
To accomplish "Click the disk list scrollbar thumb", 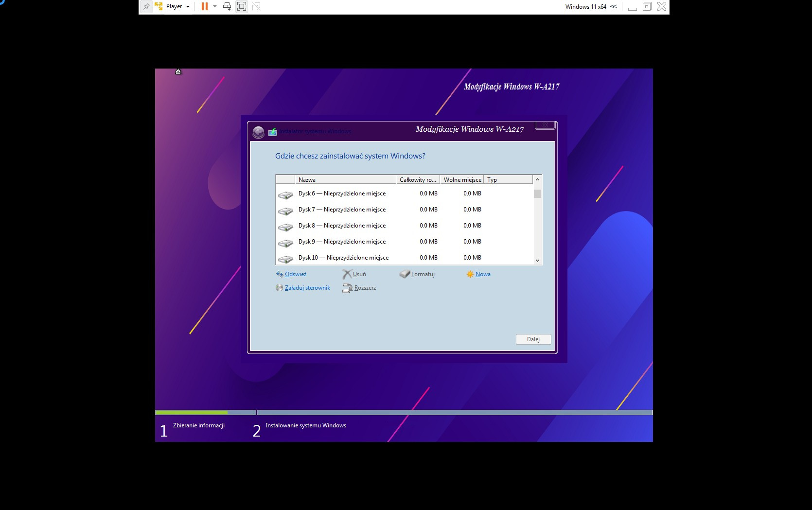I will tap(537, 193).
